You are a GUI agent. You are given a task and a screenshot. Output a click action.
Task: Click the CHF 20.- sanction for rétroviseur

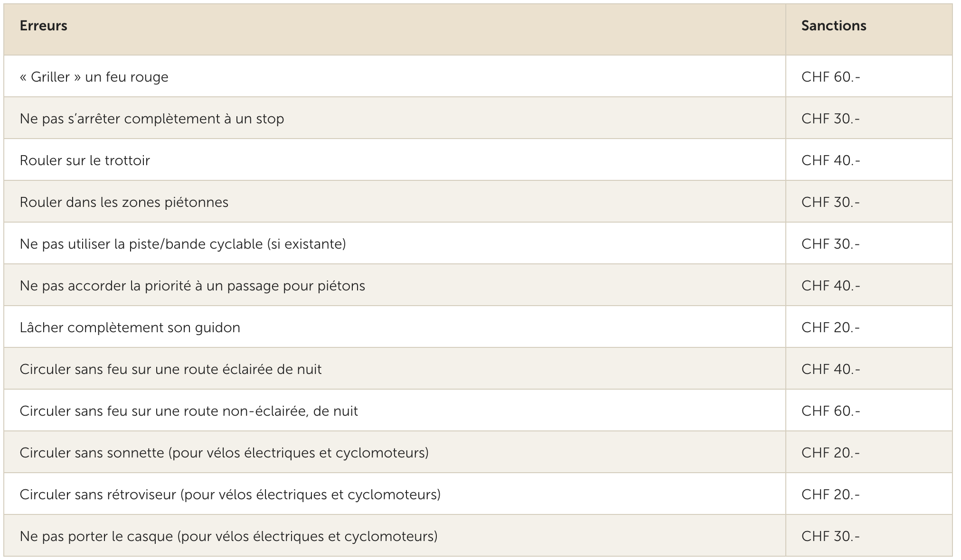click(x=830, y=495)
